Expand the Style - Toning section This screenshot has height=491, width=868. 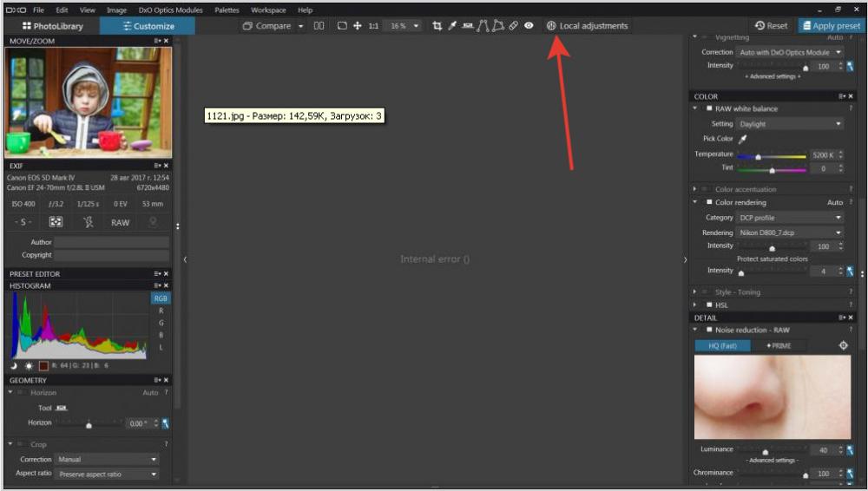(694, 291)
